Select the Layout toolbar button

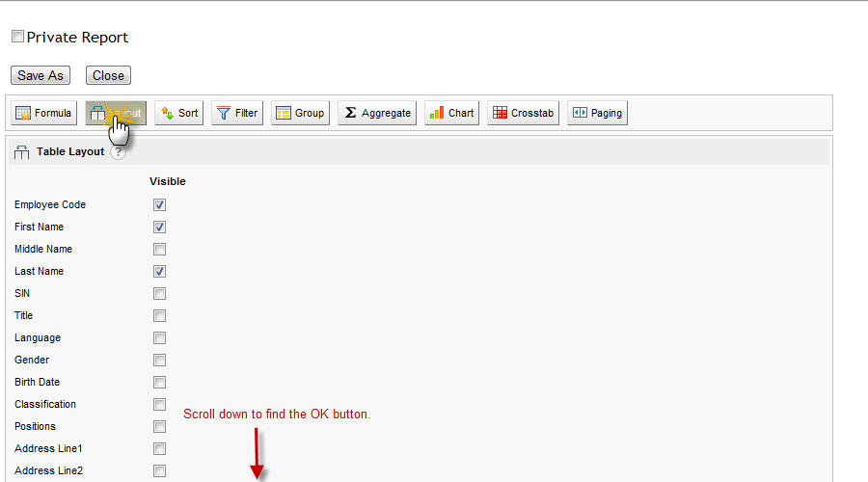pos(116,113)
